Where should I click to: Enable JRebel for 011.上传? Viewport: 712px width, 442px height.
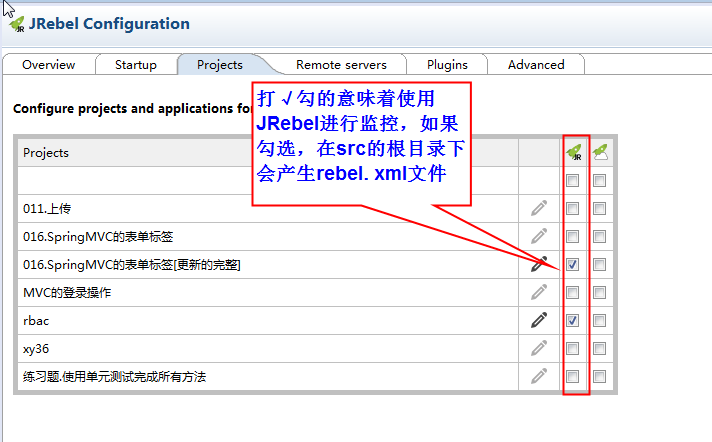point(573,209)
